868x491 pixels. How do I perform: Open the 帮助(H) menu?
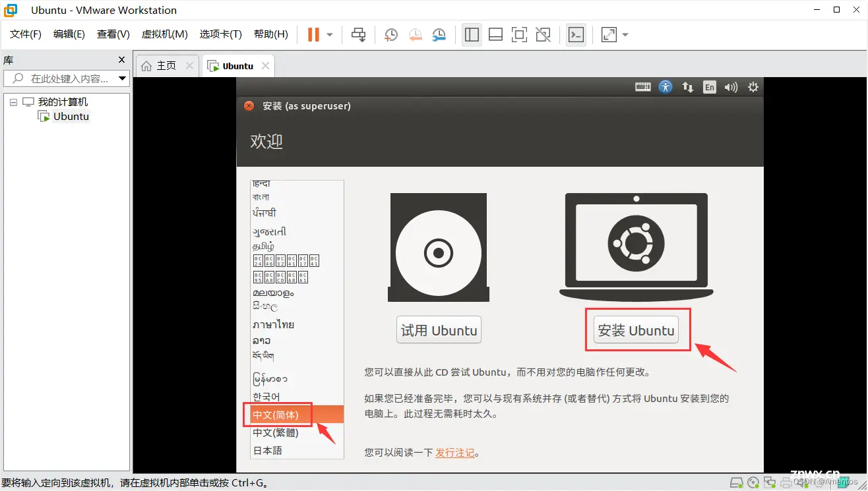click(x=270, y=34)
